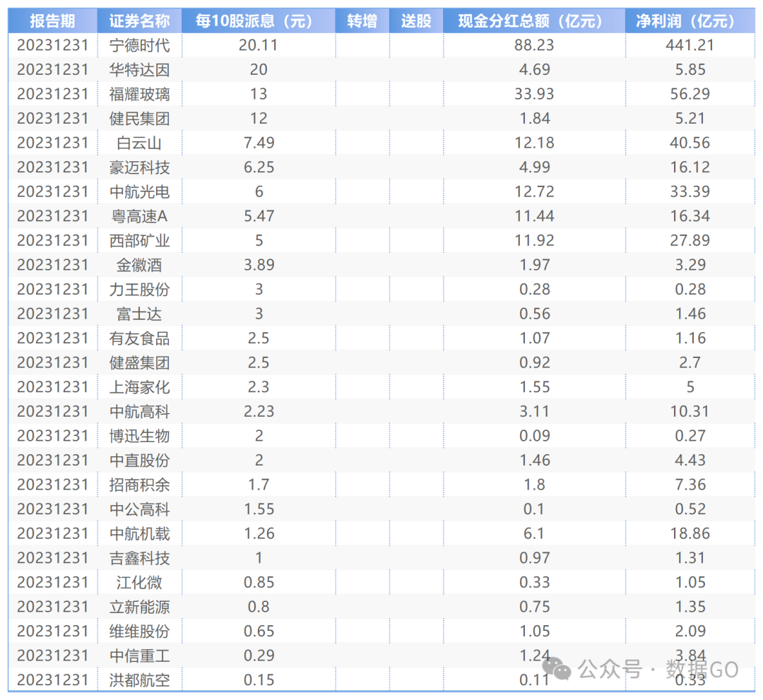The height and width of the screenshot is (700, 763).
Task: Select the 西部矿业 name cell
Action: (x=140, y=240)
